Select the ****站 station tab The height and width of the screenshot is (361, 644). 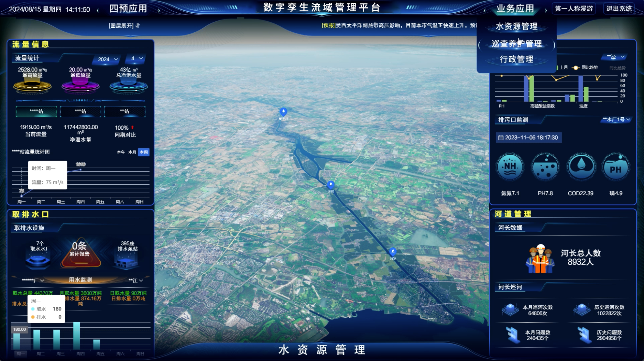click(36, 111)
